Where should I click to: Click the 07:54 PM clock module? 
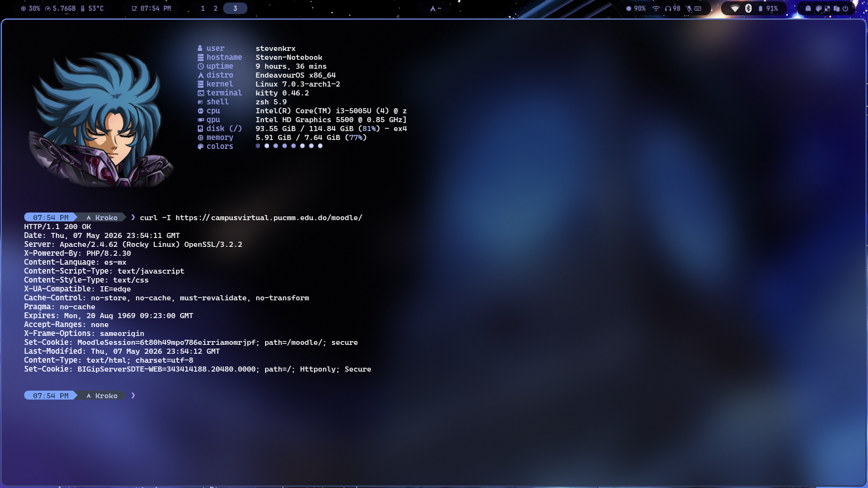tap(151, 8)
